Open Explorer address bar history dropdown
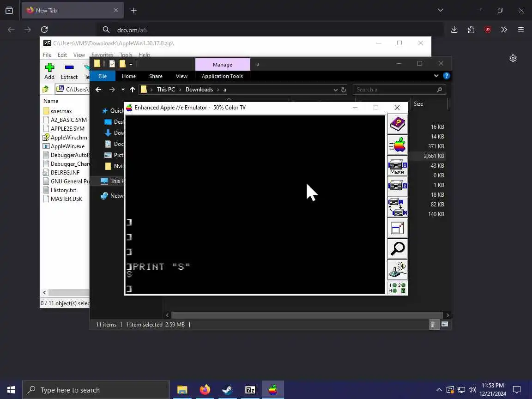532x399 pixels. pos(335,90)
